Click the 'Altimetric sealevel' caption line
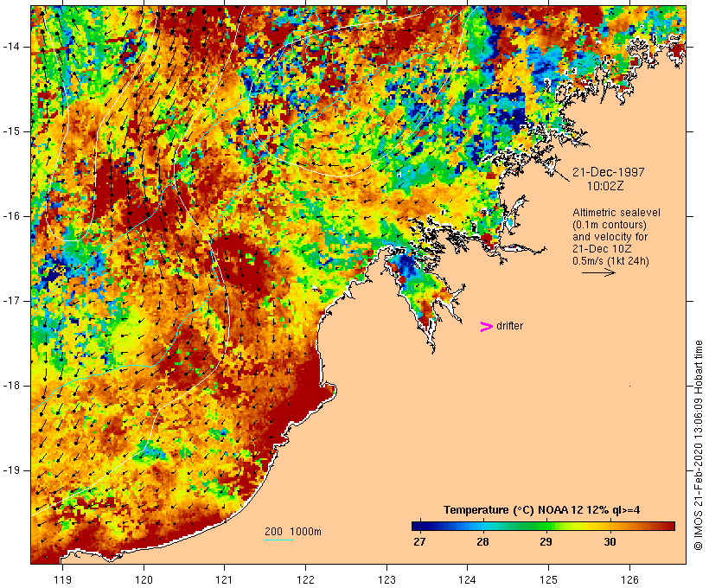The height and width of the screenshot is (588, 709). (x=616, y=213)
